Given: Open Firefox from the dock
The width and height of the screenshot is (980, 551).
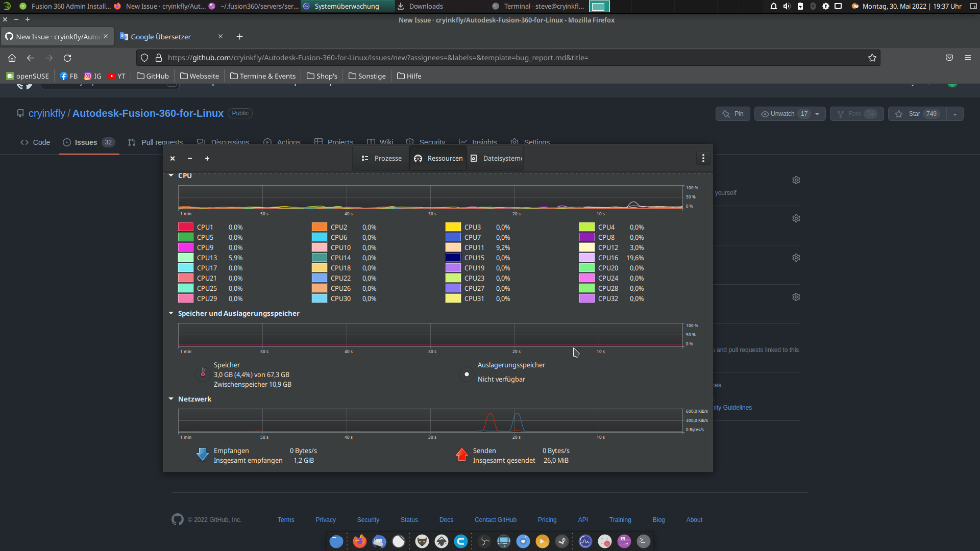Looking at the screenshot, I should pyautogui.click(x=359, y=541).
